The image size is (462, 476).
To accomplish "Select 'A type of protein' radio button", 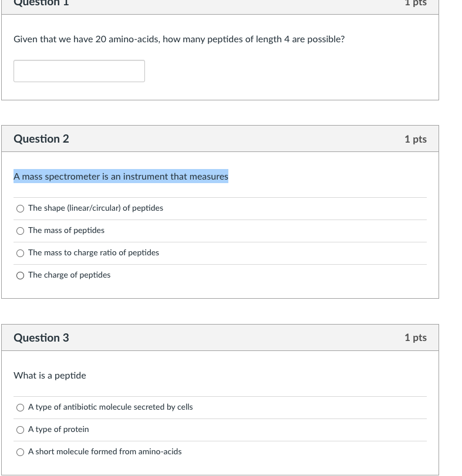I will (x=21, y=430).
